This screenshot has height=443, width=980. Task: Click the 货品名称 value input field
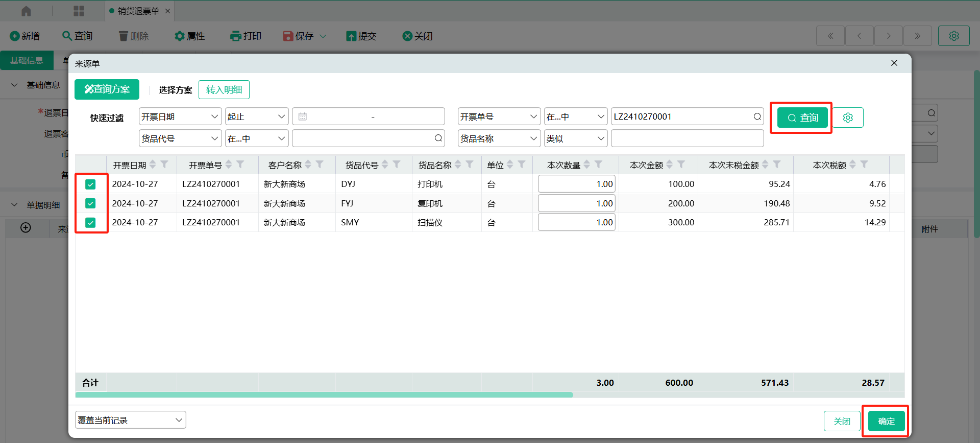(687, 138)
